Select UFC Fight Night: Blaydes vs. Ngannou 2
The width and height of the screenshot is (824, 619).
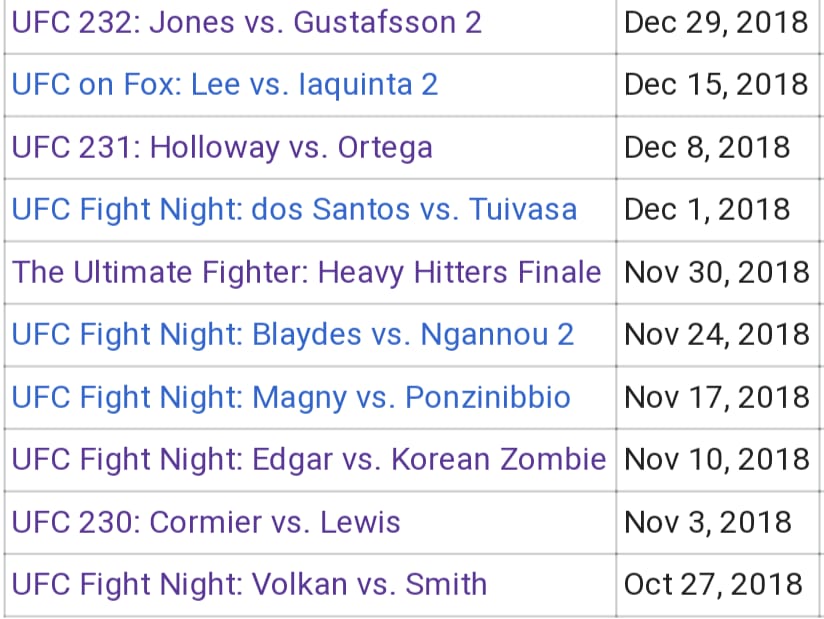[293, 334]
